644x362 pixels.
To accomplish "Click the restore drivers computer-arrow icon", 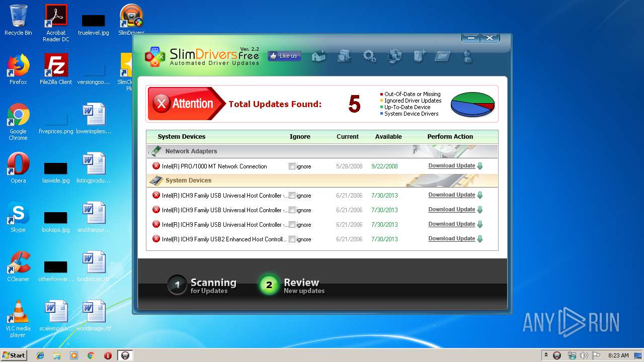I will point(394,56).
